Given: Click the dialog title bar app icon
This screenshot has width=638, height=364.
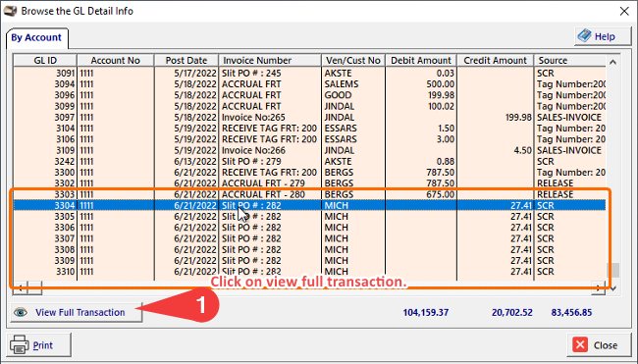Looking at the screenshot, I should coord(10,11).
